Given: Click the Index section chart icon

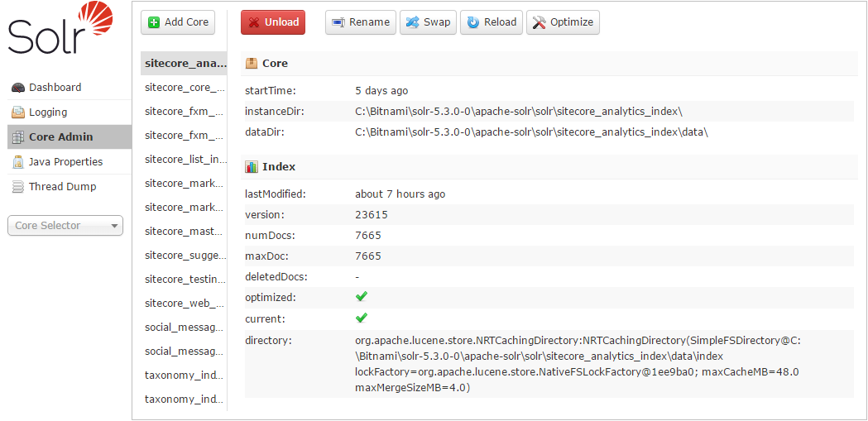Looking at the screenshot, I should coord(252,166).
